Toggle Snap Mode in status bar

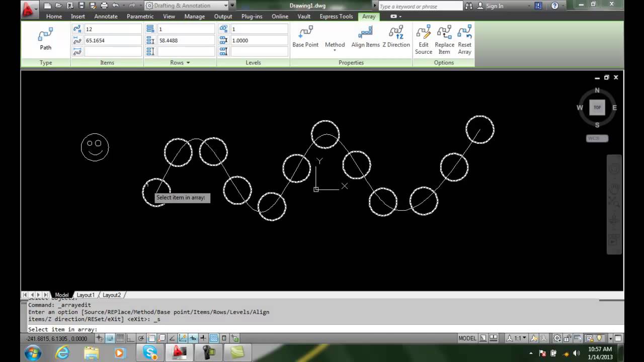click(110, 338)
